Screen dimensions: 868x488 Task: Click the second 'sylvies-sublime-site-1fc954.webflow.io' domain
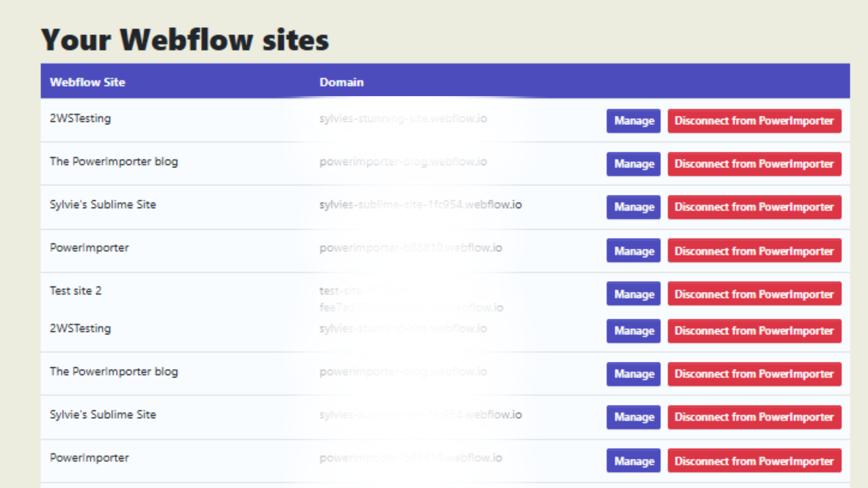coord(420,415)
